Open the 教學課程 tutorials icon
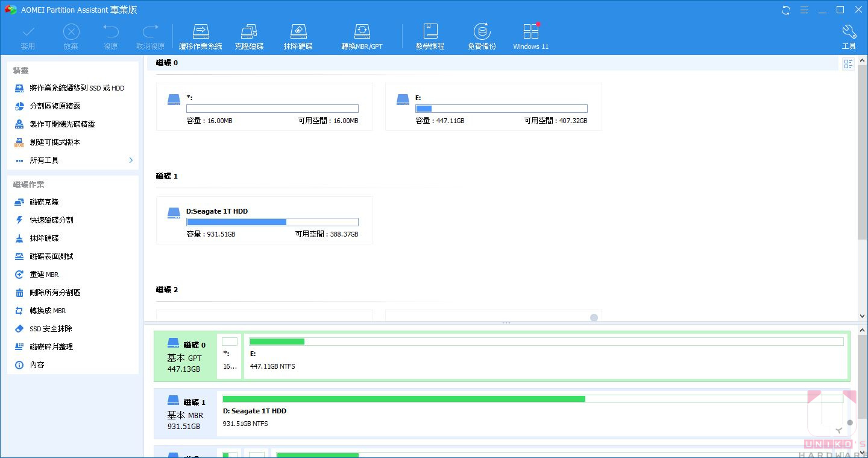The height and width of the screenshot is (458, 868). pos(430,37)
